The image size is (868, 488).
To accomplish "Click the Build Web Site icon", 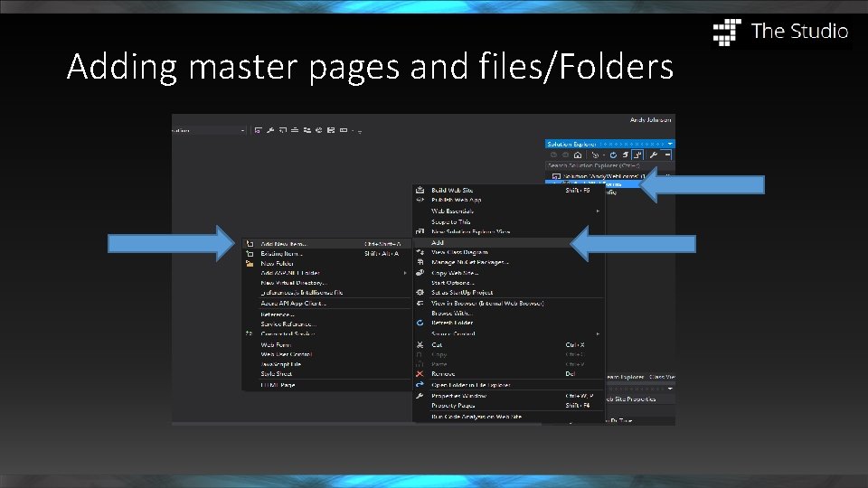I will pos(420,190).
